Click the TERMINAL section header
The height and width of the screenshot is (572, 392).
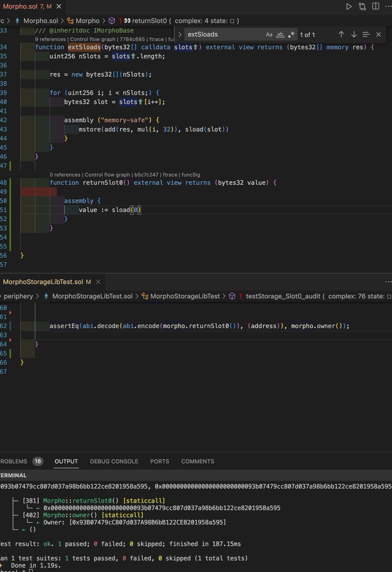pos(13,475)
